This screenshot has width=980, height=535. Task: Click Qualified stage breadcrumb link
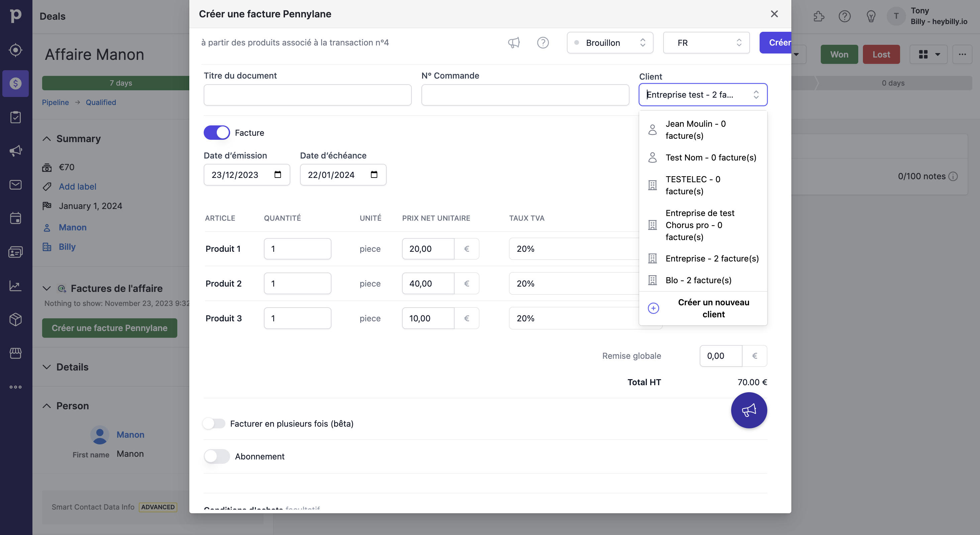point(101,102)
